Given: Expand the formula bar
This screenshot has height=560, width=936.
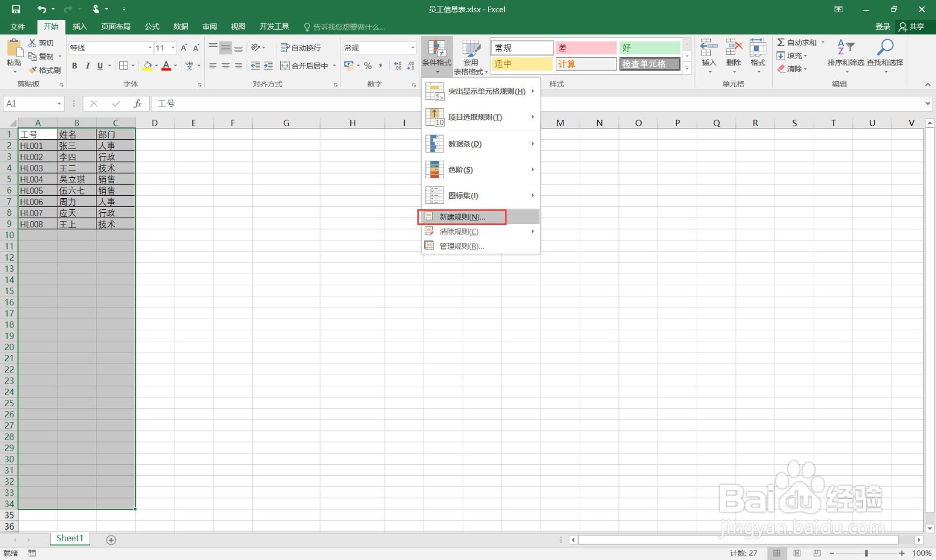Looking at the screenshot, I should click(x=928, y=103).
